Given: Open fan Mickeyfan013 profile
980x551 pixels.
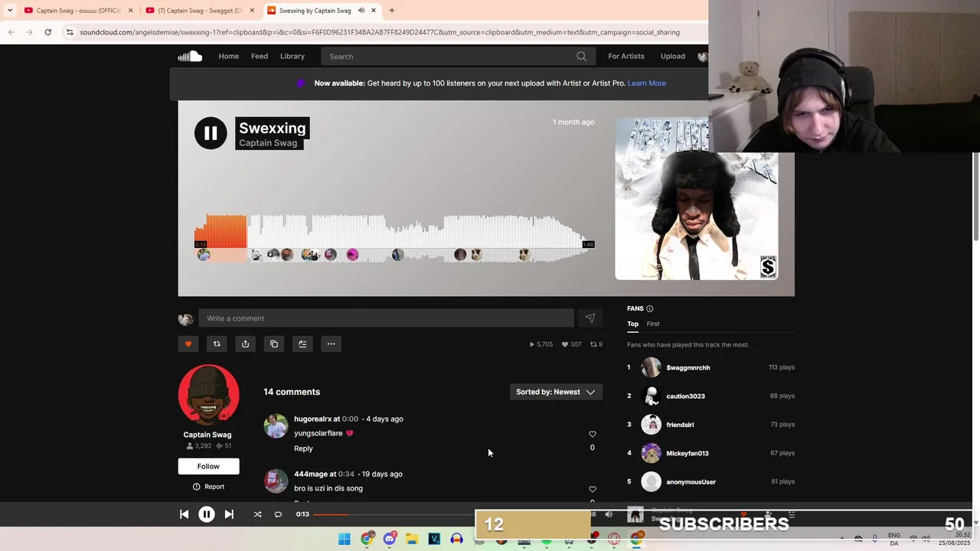Looking at the screenshot, I should (688, 453).
